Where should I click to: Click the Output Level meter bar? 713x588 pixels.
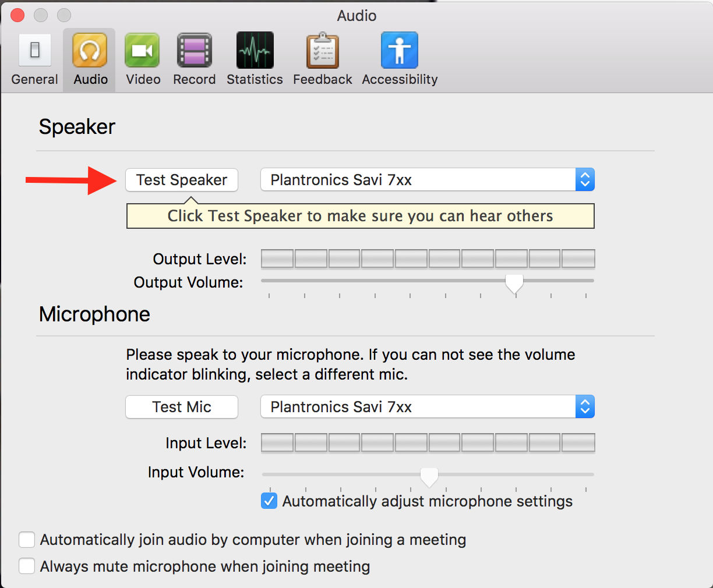point(428,258)
